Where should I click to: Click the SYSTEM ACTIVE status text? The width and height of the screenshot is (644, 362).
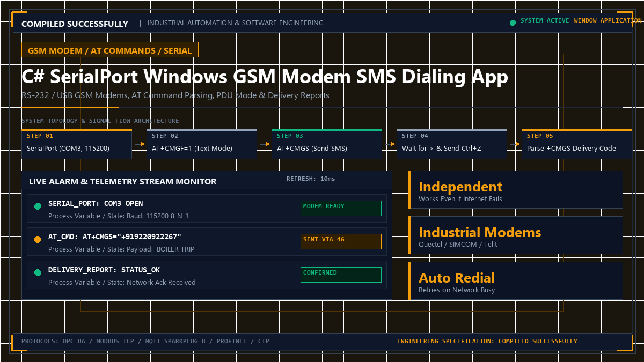[545, 20]
